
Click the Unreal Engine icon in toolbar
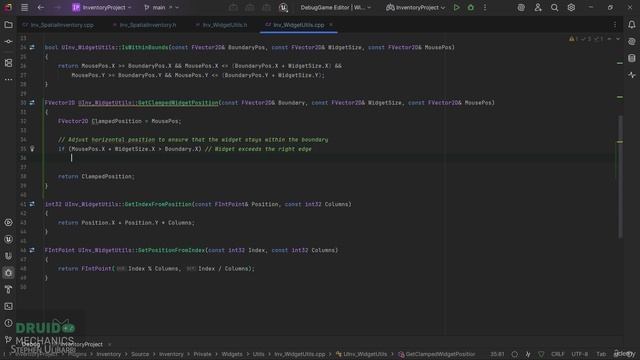283,7
